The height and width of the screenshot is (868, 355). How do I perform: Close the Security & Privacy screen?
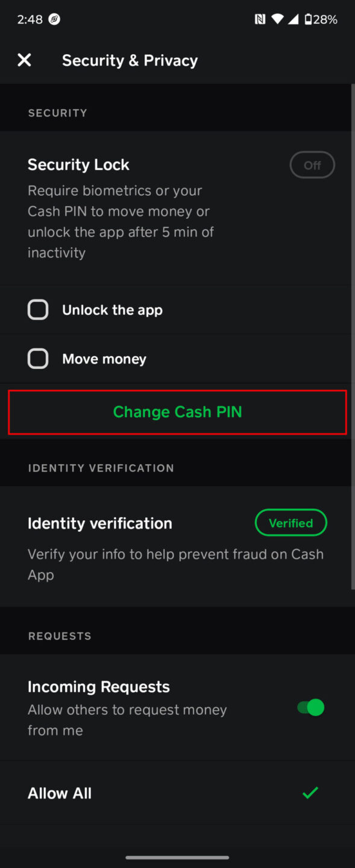[x=24, y=60]
